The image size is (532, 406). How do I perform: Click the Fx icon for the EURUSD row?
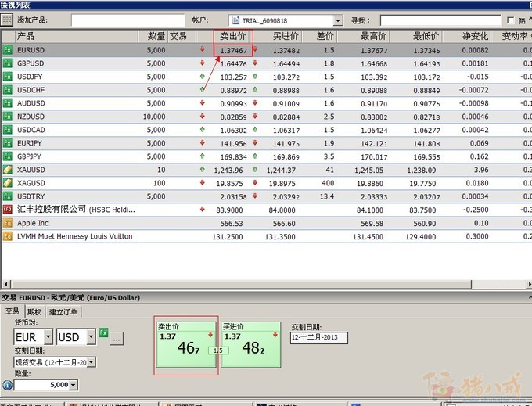pos(8,50)
